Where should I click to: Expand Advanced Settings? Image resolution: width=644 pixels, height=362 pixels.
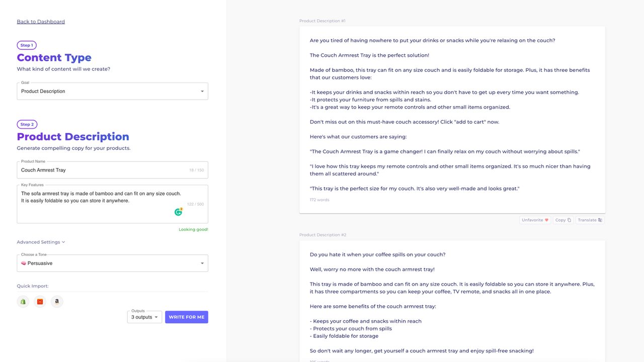(41, 242)
